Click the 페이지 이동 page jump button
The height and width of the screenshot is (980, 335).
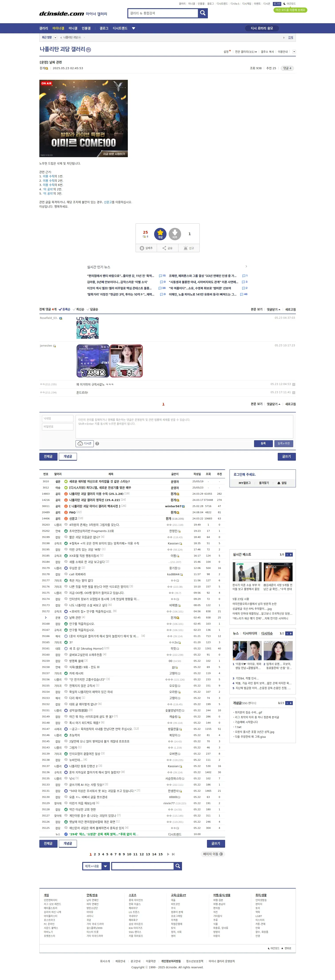coord(213,854)
